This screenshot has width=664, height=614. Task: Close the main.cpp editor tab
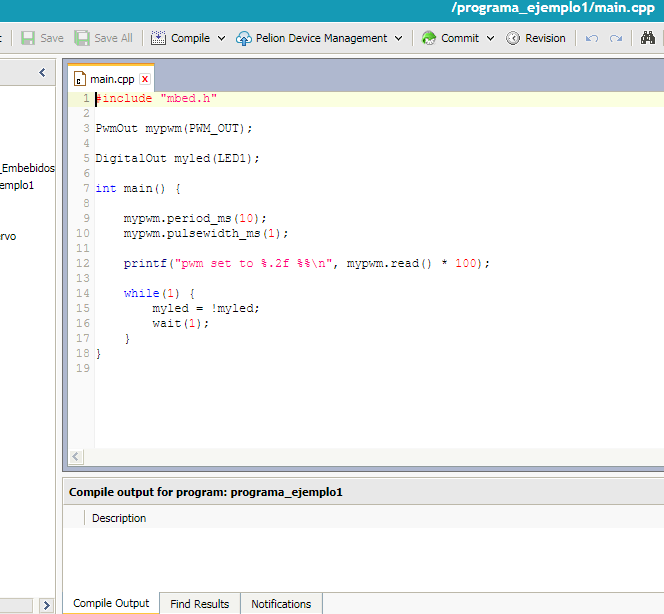point(145,79)
